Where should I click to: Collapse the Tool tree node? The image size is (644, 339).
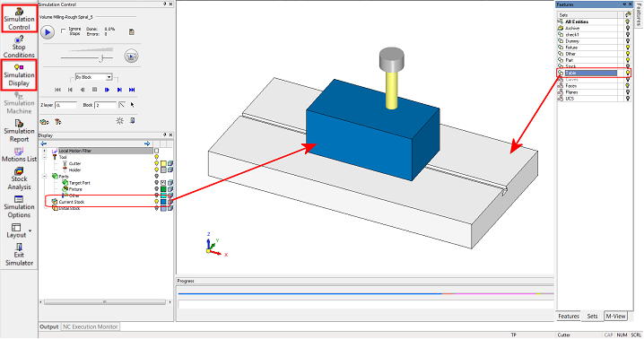click(44, 157)
